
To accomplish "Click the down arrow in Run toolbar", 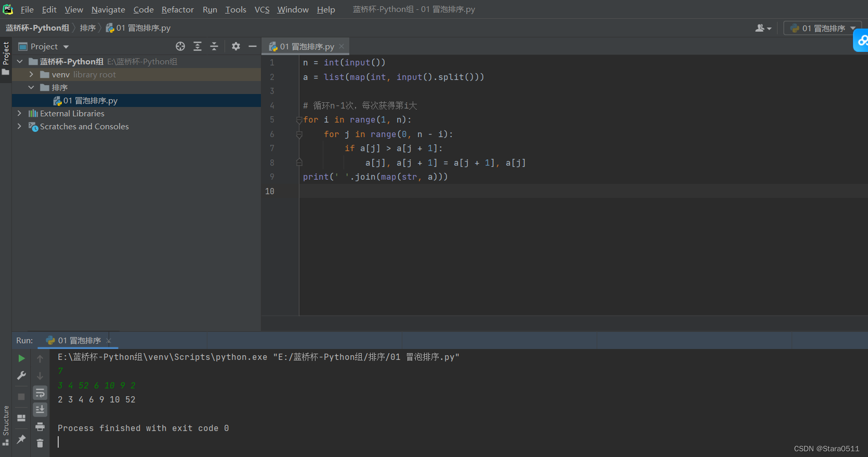I will coord(40,375).
